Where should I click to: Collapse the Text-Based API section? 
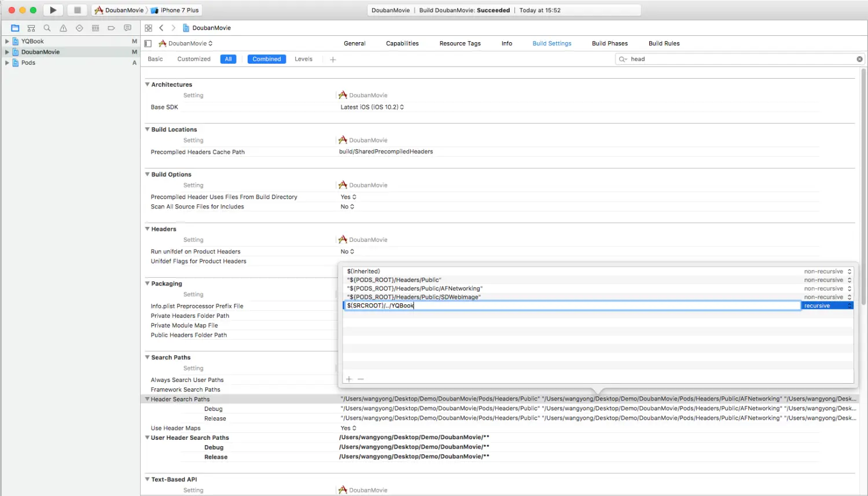(147, 480)
